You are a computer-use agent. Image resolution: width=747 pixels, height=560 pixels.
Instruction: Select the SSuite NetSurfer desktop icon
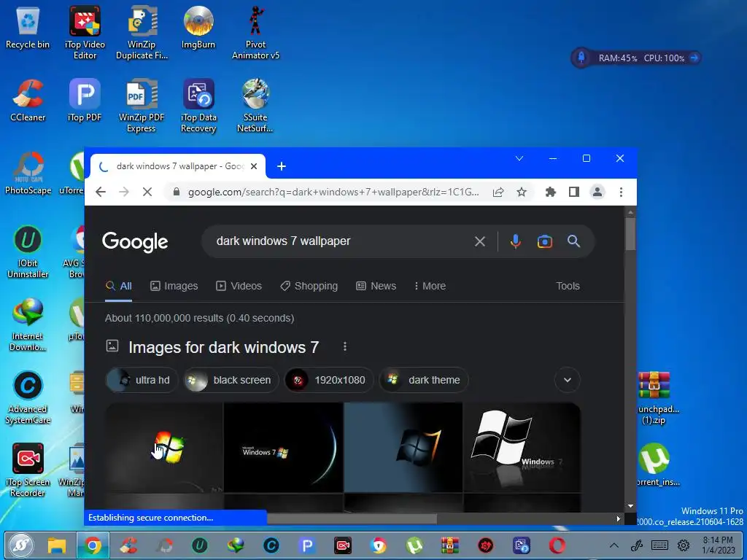click(255, 105)
